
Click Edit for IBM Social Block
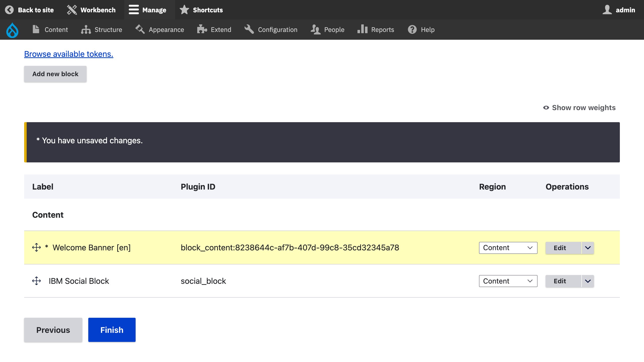pos(563,281)
